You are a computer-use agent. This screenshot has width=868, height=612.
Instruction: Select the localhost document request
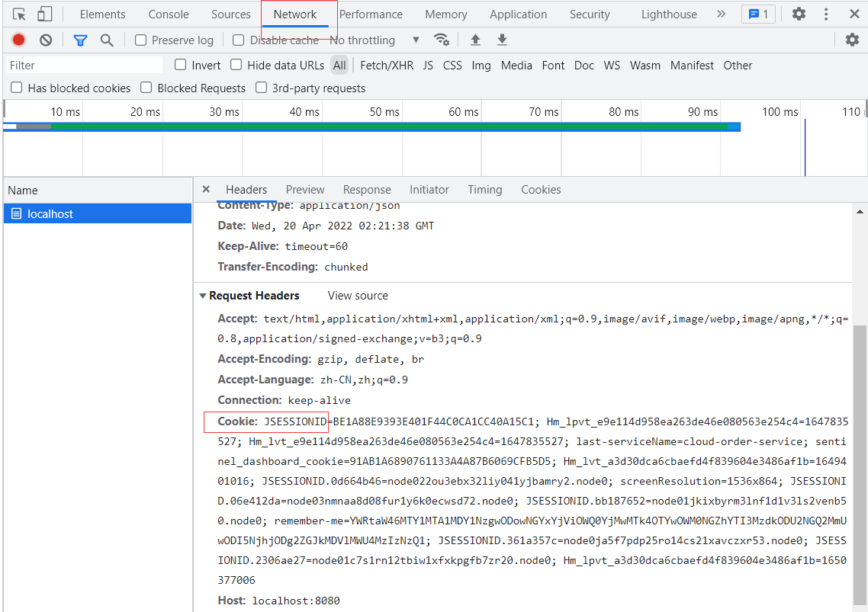pyautogui.click(x=98, y=213)
